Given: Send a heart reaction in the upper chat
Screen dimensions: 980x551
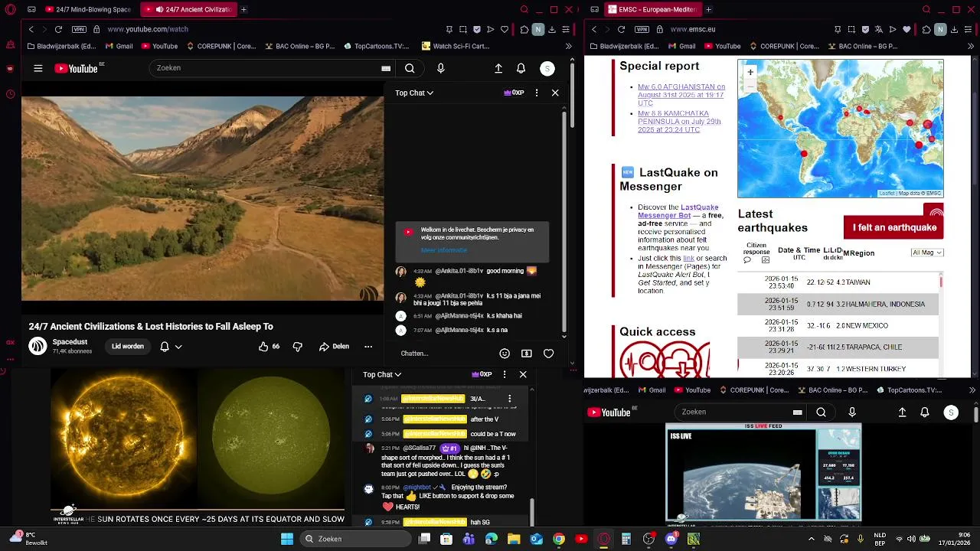Looking at the screenshot, I should pos(548,354).
